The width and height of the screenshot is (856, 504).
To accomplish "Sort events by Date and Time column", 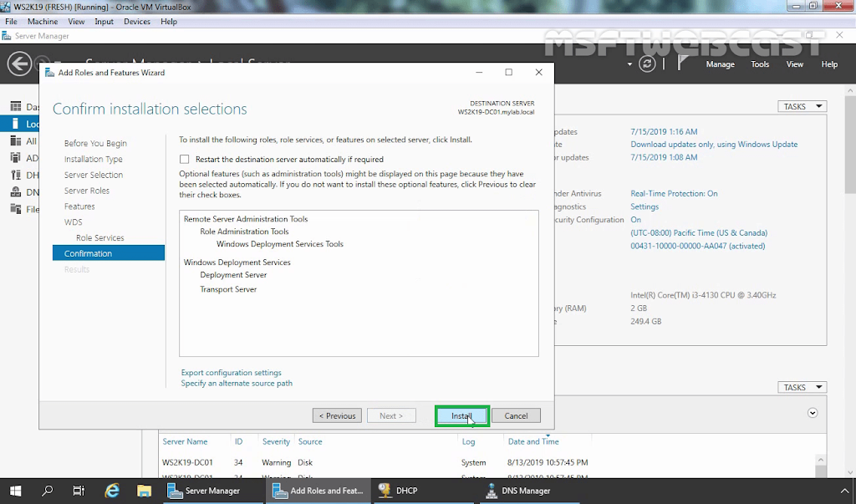I will tap(533, 442).
